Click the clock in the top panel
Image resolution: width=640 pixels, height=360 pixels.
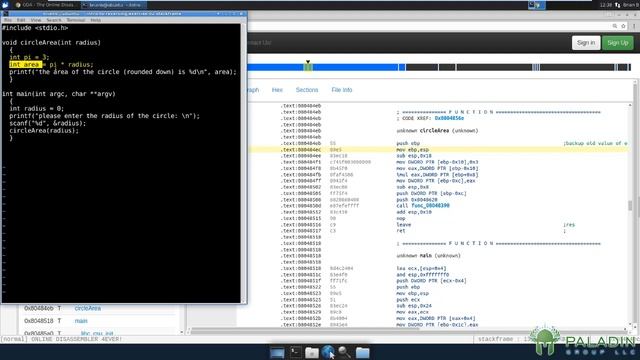(606, 5)
